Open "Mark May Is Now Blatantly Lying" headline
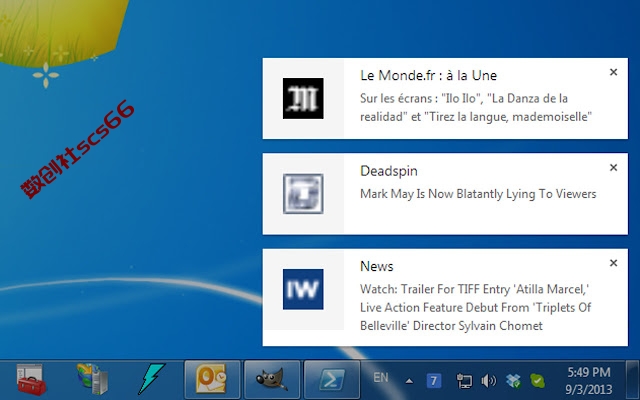Viewport: 640px width, 400px height. (478, 194)
